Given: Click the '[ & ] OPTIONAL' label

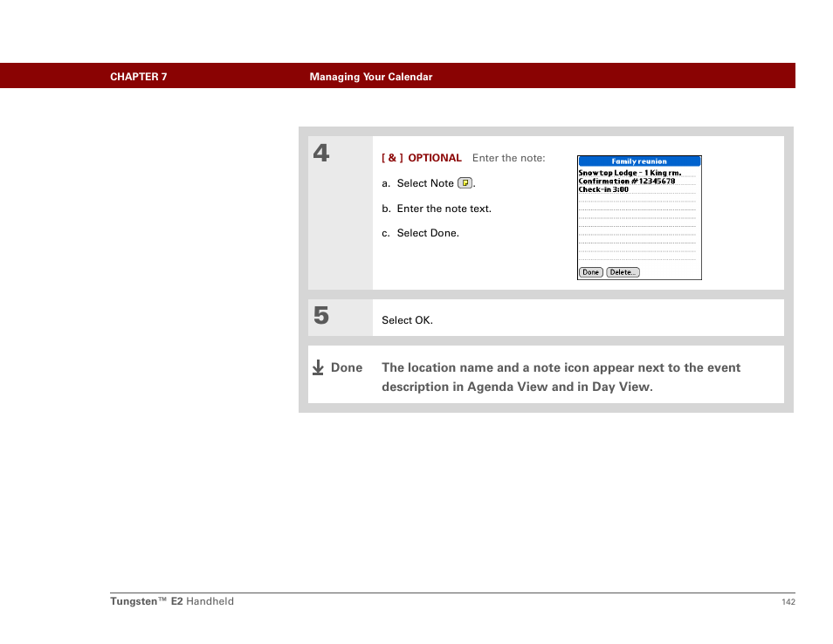Looking at the screenshot, I should point(422,158).
